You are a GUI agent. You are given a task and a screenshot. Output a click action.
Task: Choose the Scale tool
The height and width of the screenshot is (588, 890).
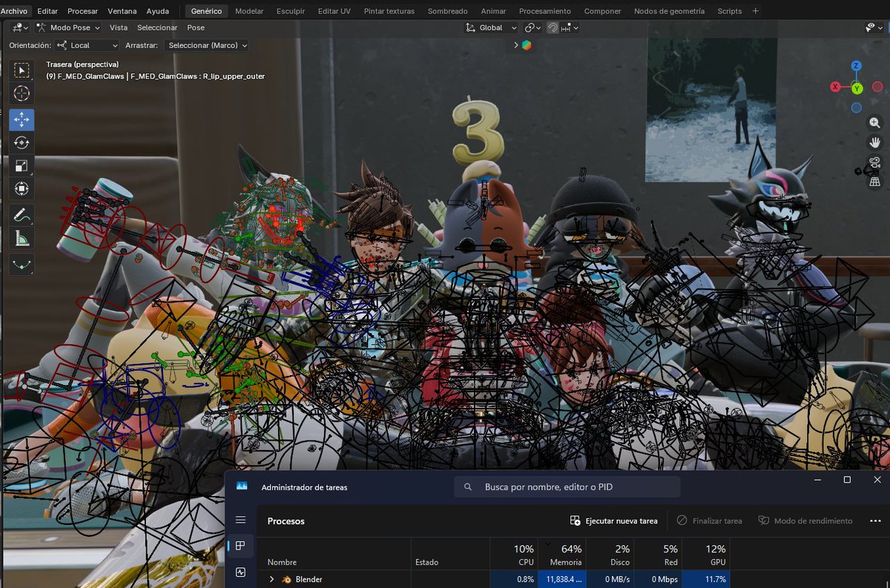[x=22, y=166]
